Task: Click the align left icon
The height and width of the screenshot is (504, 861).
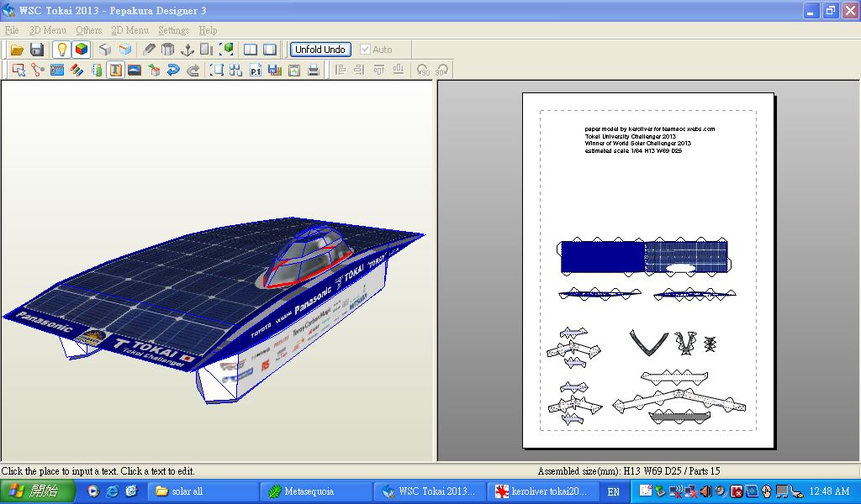Action: click(341, 71)
